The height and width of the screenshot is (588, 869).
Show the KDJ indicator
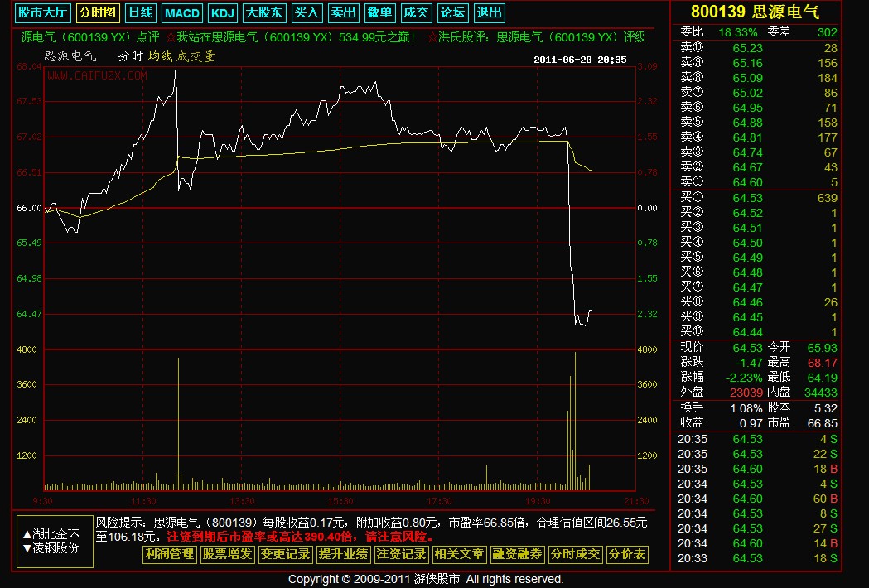(x=222, y=12)
